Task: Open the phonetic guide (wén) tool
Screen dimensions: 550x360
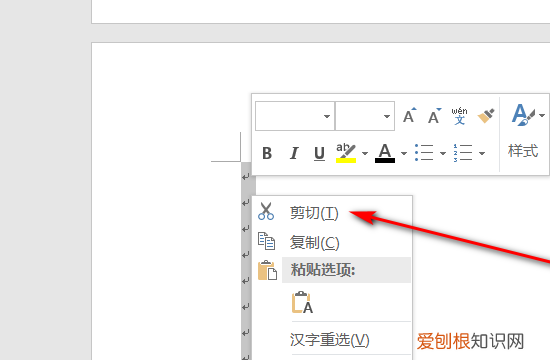Action: tap(460, 116)
